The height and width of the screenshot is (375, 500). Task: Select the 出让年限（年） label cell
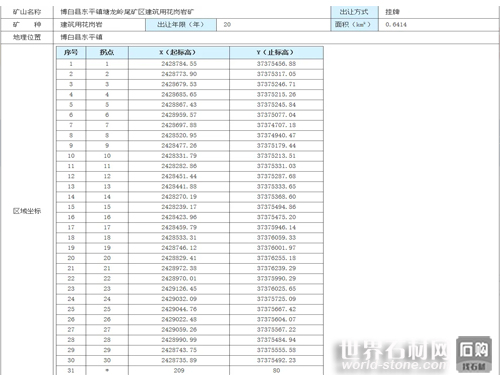(181, 25)
